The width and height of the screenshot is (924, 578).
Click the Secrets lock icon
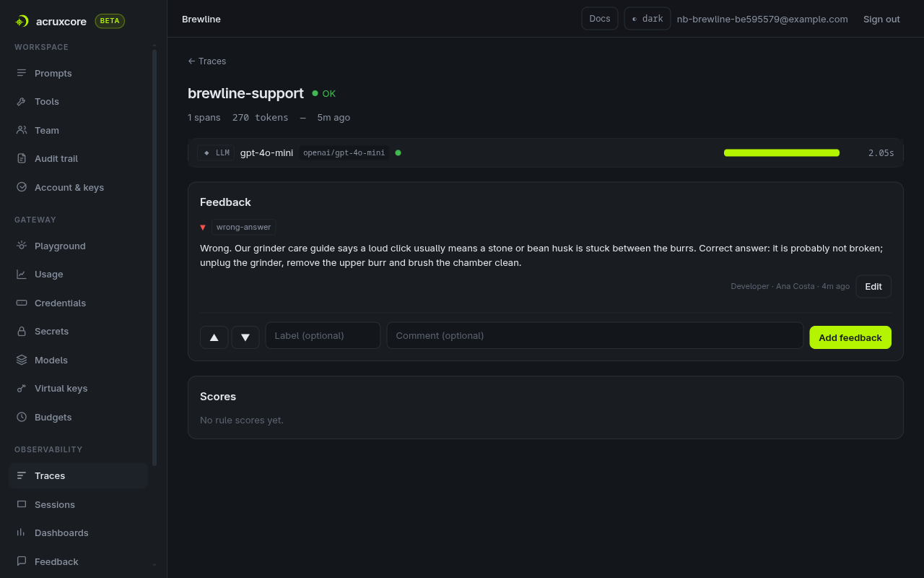(x=22, y=331)
